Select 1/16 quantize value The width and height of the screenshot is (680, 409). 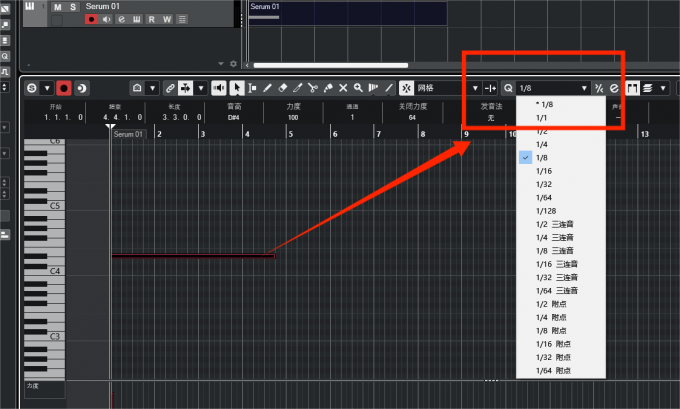pos(561,171)
